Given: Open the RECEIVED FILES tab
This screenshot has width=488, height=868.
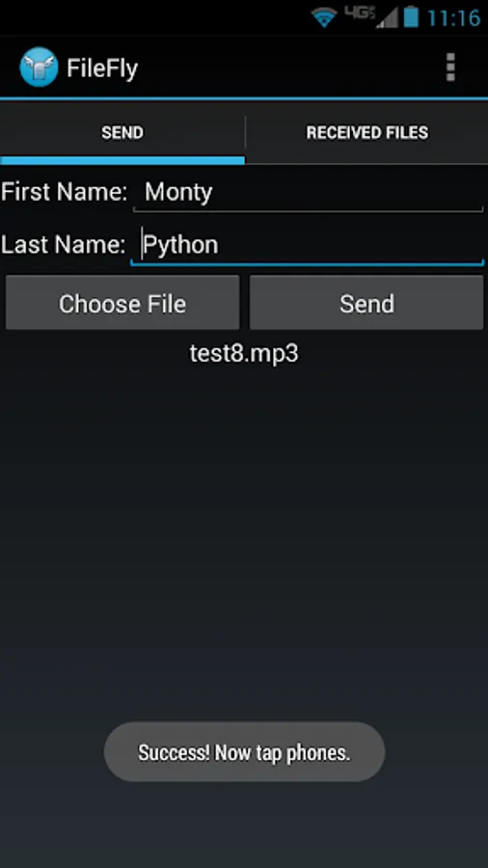Looking at the screenshot, I should [x=366, y=133].
